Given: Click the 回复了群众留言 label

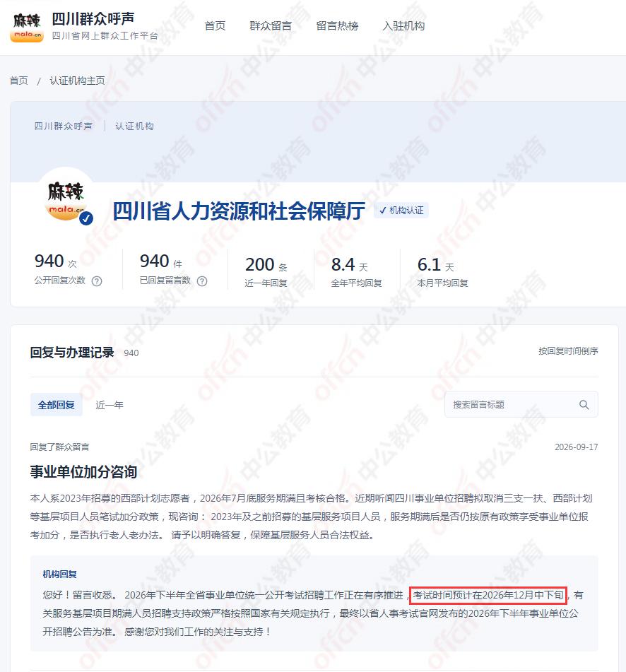Looking at the screenshot, I should click(x=59, y=447).
